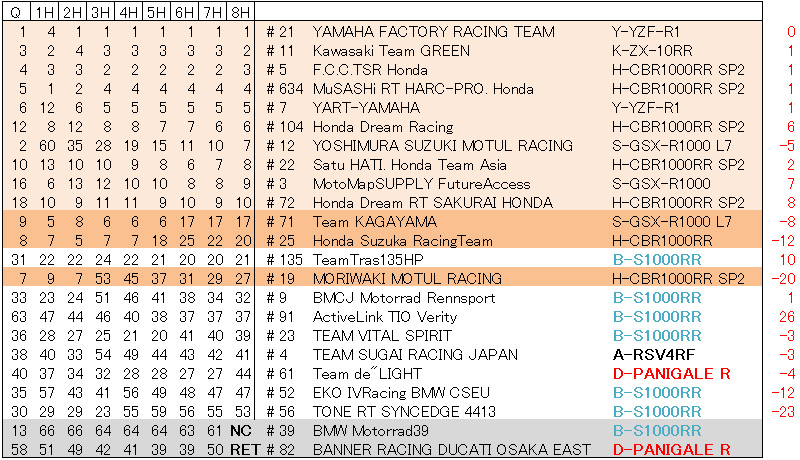800x460 pixels.
Task: Click Y-YZF-R1 in YART-YAMAHA row
Action: click(646, 108)
